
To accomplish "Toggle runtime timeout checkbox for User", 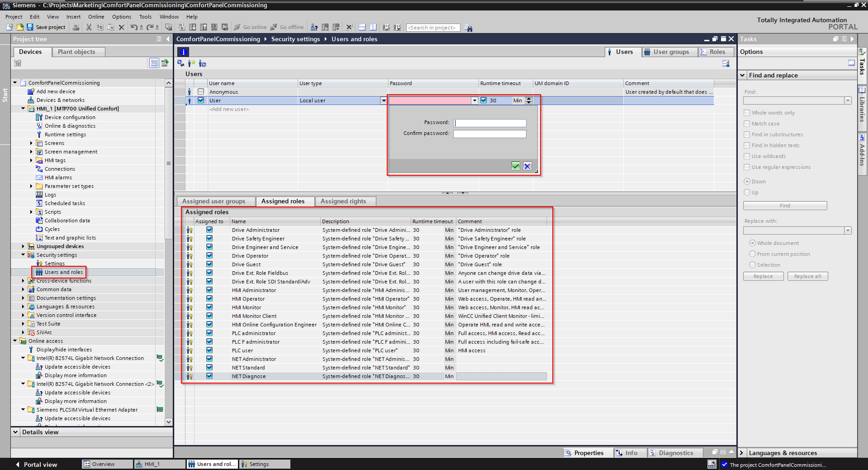I will pyautogui.click(x=484, y=100).
